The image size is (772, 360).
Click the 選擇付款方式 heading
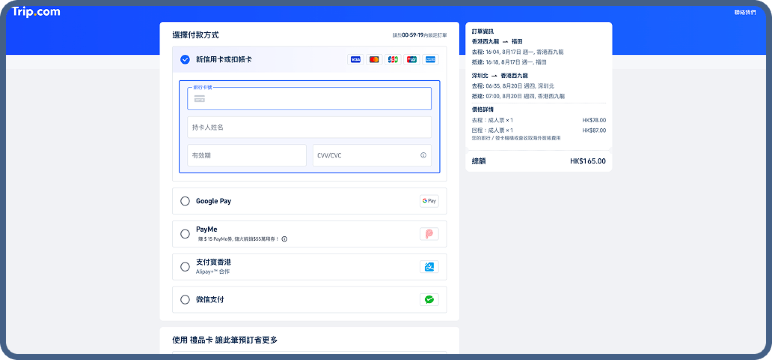coord(195,35)
